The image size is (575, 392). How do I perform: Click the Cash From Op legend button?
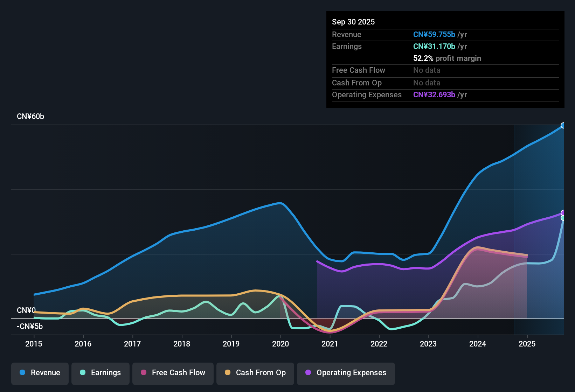pyautogui.click(x=255, y=373)
